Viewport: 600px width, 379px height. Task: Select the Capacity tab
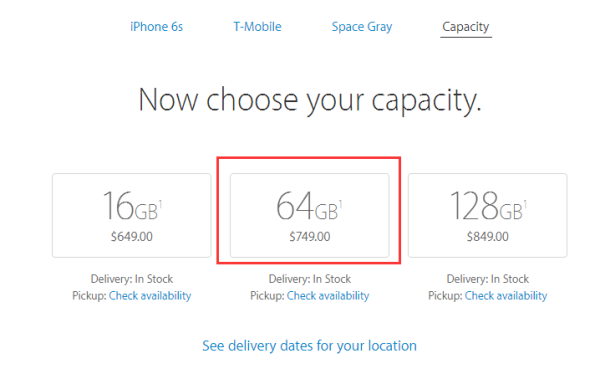[x=466, y=27]
